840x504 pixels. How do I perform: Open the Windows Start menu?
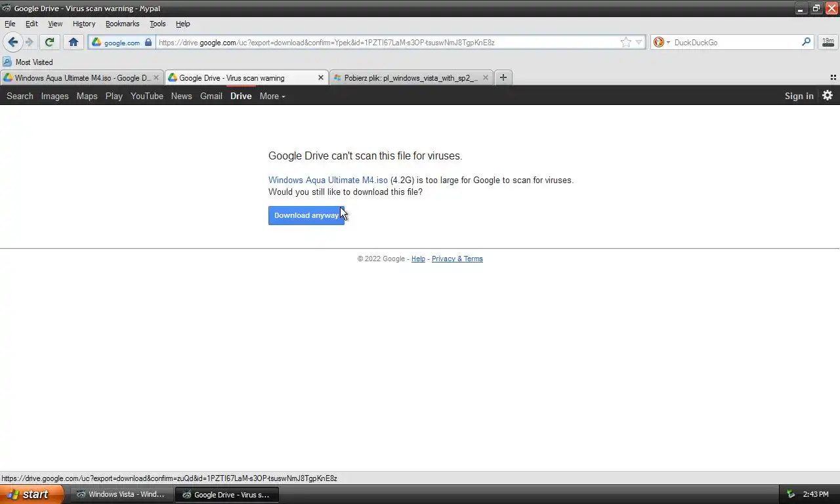(32, 494)
